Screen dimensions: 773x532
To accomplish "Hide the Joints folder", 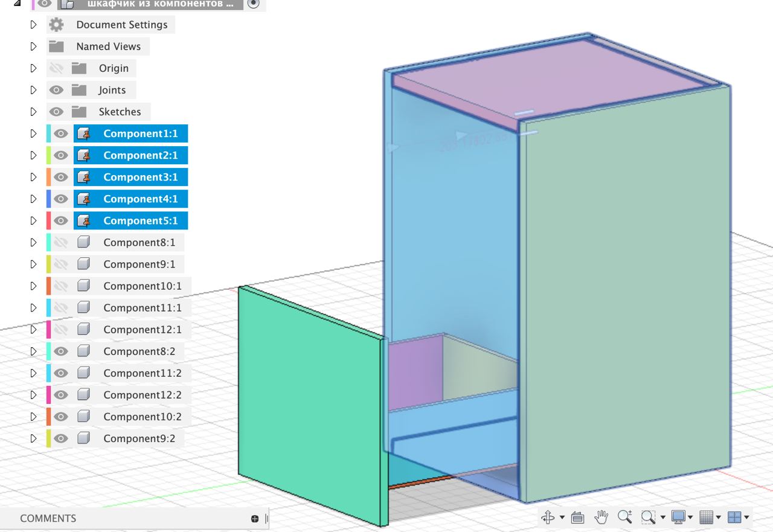I will (56, 90).
